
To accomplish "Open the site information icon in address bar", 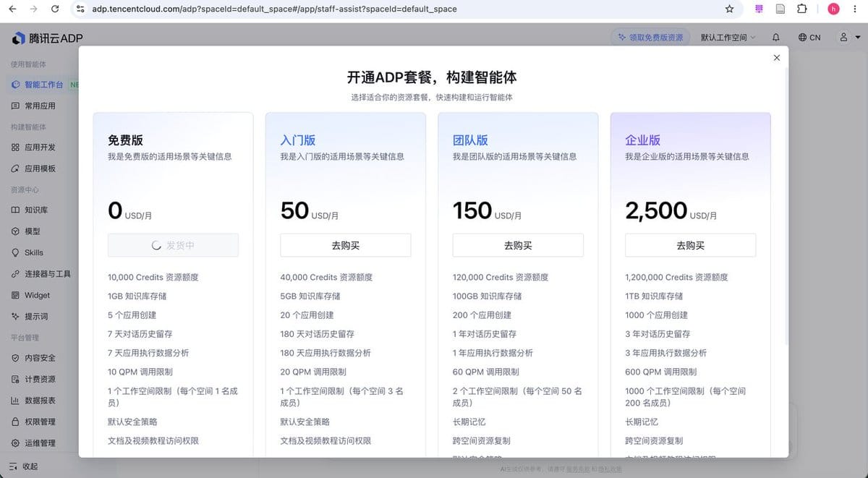I will (81, 9).
